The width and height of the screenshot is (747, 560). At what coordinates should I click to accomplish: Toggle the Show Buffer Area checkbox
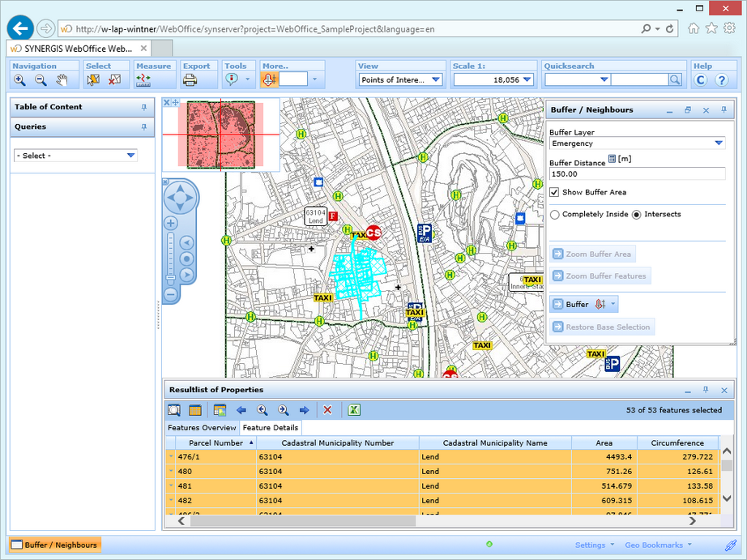point(554,192)
